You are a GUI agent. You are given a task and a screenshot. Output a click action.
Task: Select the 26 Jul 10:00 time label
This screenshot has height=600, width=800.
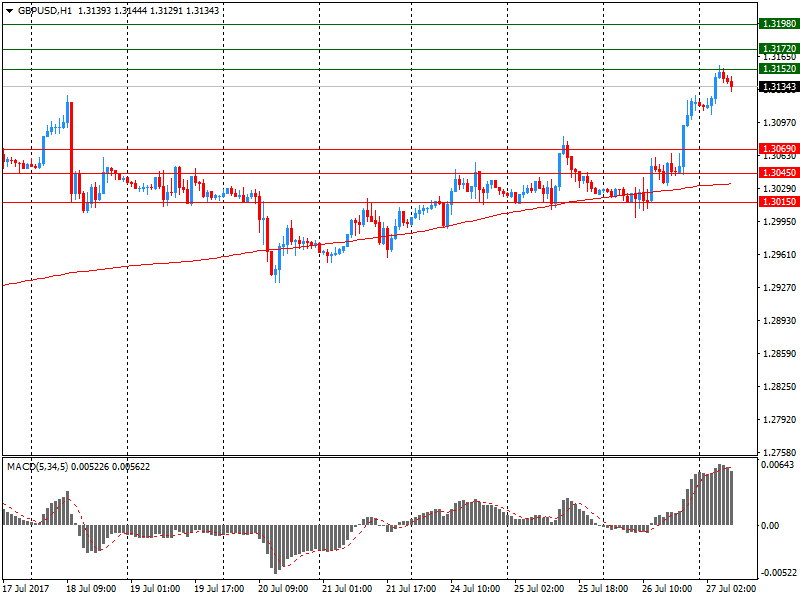[667, 589]
